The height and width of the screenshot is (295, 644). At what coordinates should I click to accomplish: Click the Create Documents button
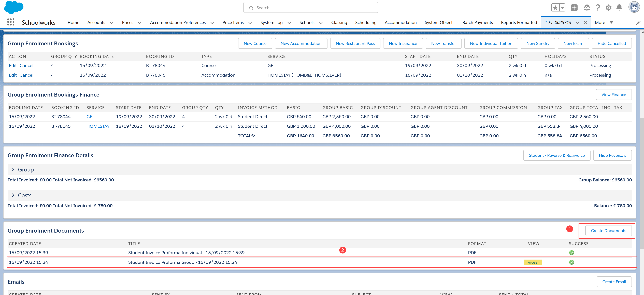tap(608, 231)
